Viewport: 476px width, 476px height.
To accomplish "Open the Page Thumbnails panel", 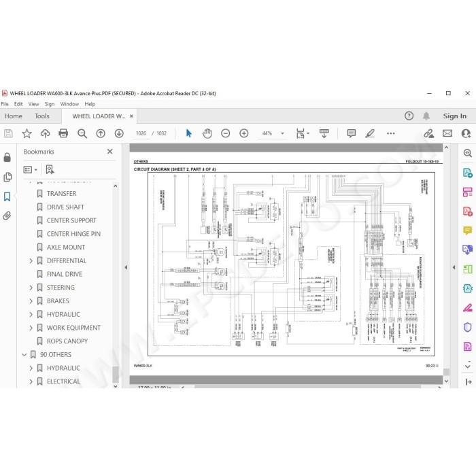I will point(7,177).
